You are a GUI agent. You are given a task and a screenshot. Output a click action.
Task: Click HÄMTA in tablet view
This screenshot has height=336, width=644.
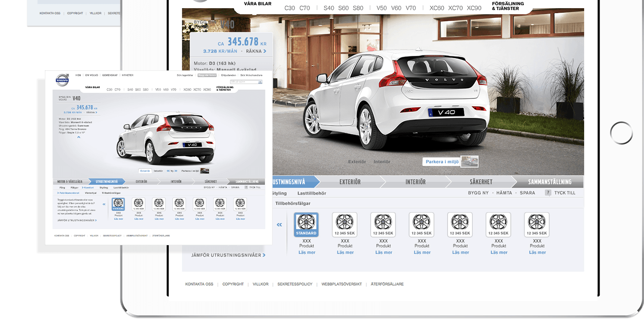[504, 193]
